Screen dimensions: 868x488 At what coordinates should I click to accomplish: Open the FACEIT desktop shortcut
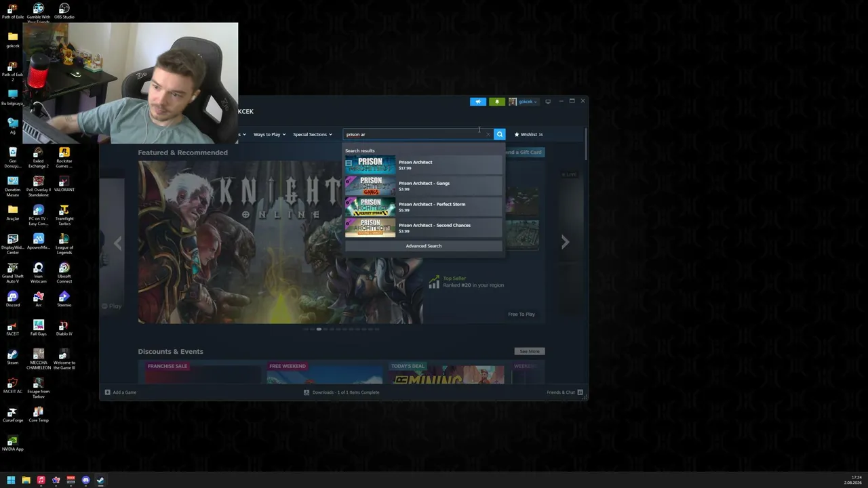coord(13,328)
